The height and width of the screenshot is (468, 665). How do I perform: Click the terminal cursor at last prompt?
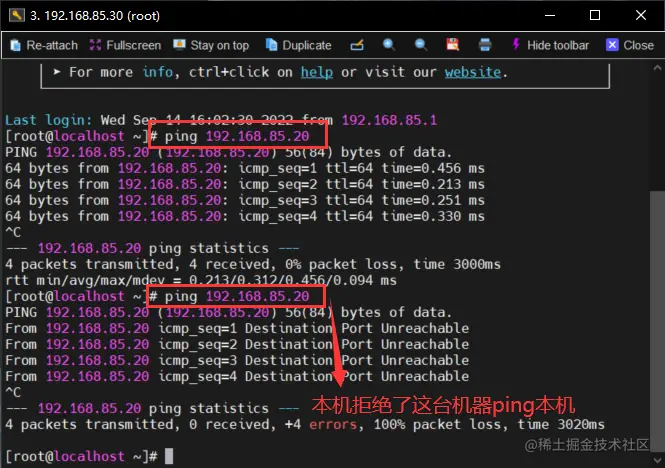[169, 456]
